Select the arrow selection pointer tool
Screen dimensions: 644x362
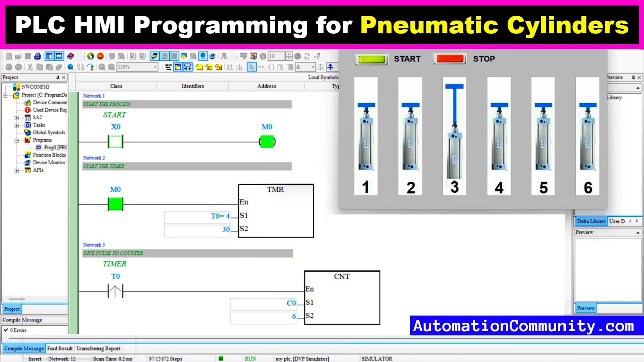pyautogui.click(x=252, y=67)
